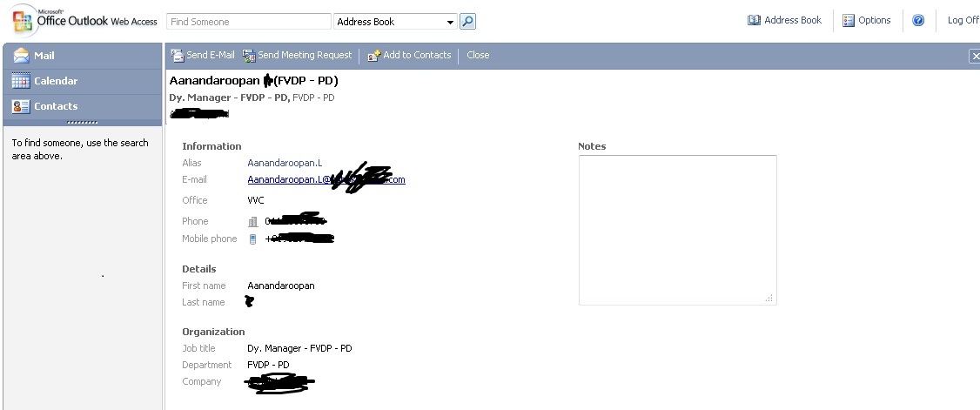The image size is (980, 410).
Task: Click inside the Notes text box
Action: [677, 230]
